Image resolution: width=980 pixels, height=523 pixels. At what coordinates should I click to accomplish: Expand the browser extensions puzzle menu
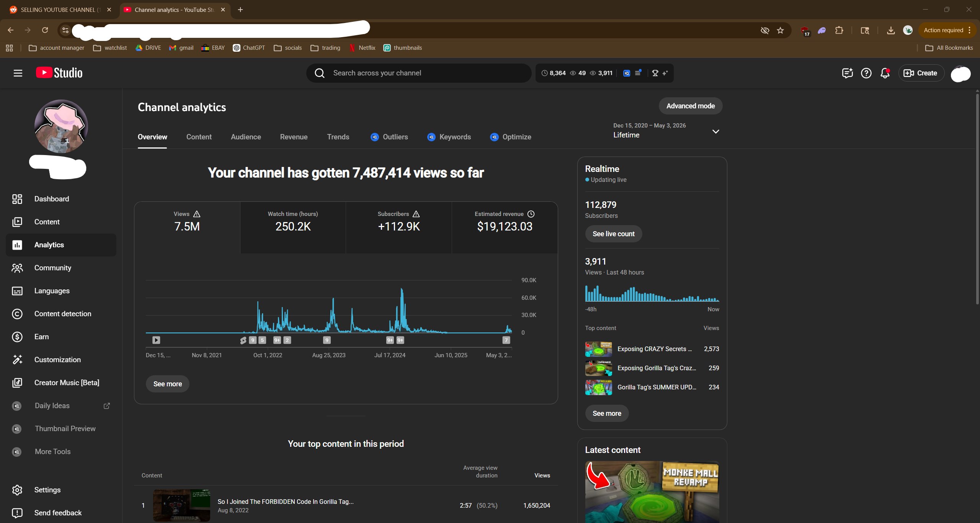coord(839,30)
